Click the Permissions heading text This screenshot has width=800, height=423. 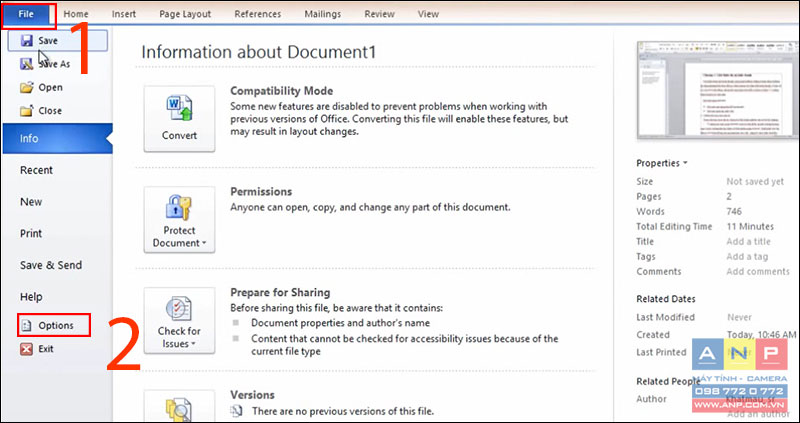[261, 191]
